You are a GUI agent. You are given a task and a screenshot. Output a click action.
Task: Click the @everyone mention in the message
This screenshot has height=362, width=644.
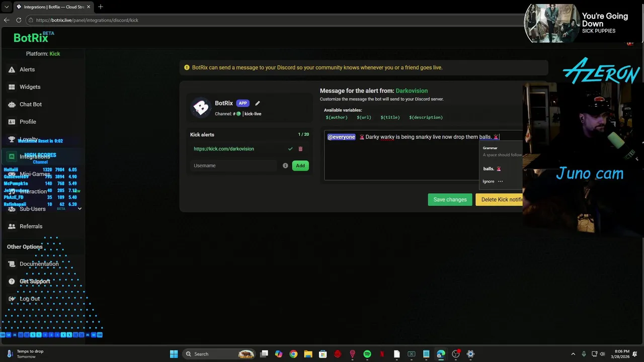coord(341,137)
